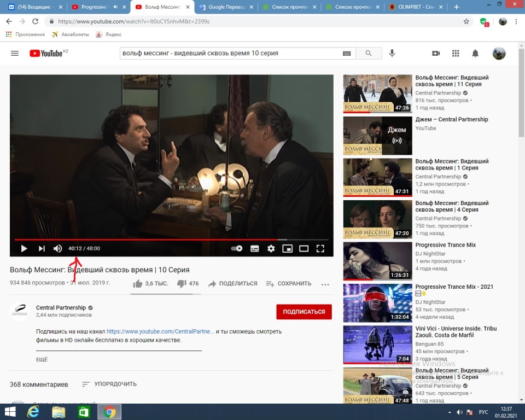Toggle subtitles button in player
This screenshot has height=420, width=525.
(254, 248)
